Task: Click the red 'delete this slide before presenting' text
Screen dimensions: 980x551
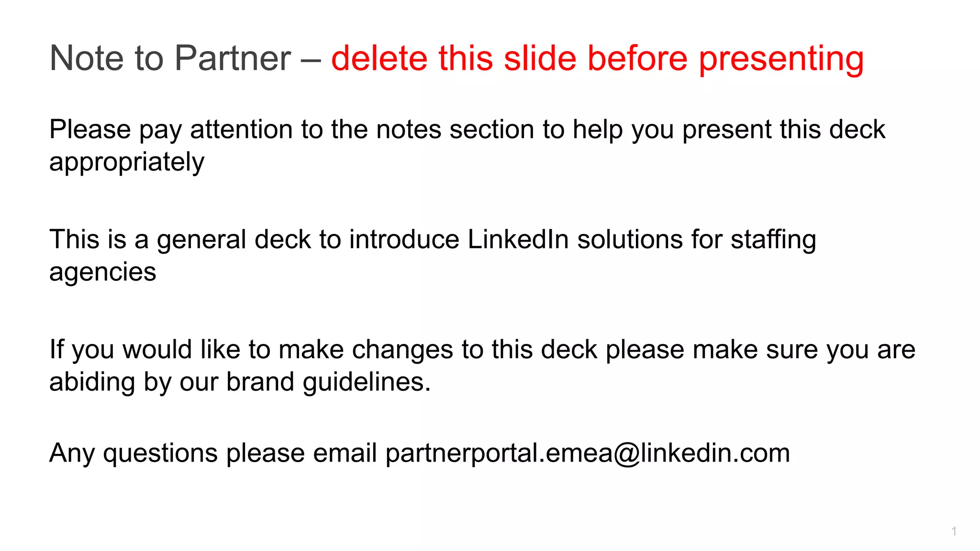Action: (x=597, y=58)
